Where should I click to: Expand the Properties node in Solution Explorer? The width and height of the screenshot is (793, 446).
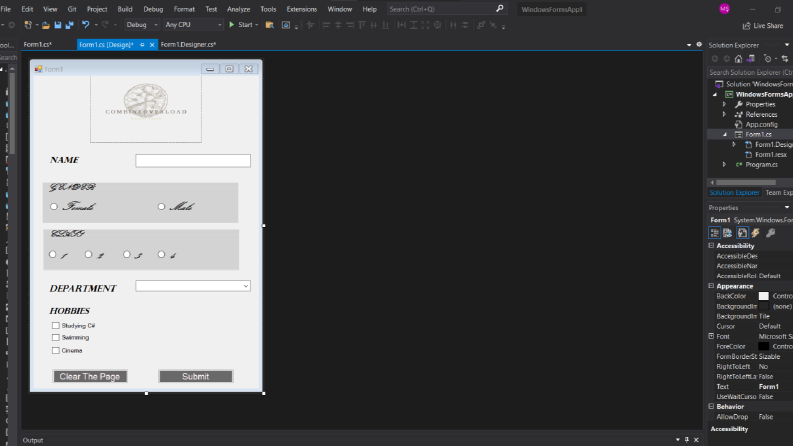point(724,104)
